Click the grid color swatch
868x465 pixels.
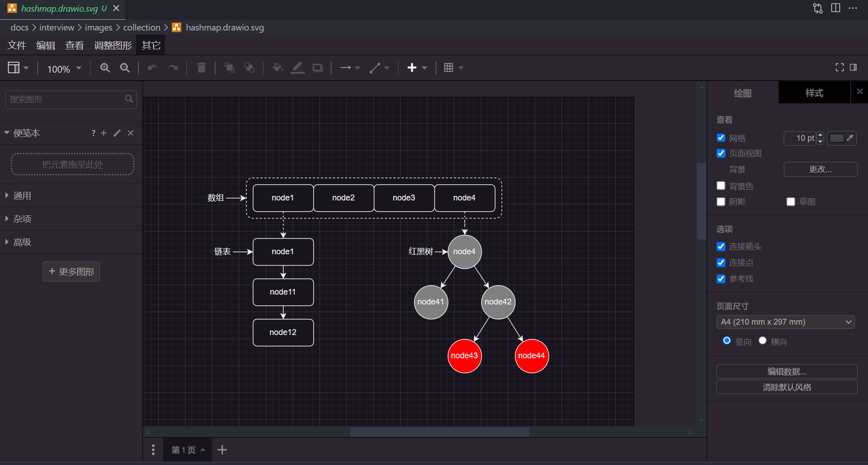837,138
